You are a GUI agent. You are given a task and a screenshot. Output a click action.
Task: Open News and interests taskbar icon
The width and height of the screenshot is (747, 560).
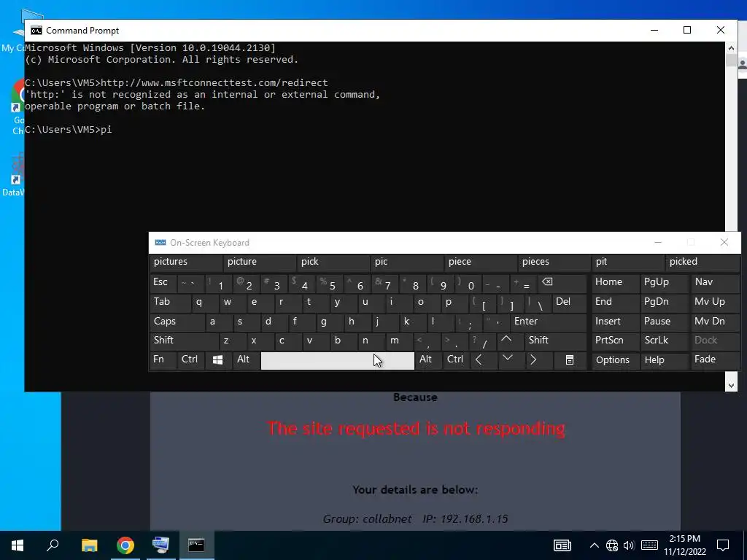(x=562, y=545)
